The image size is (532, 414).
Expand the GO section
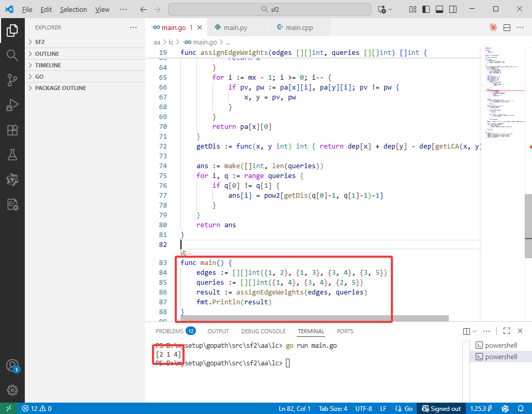point(85,77)
